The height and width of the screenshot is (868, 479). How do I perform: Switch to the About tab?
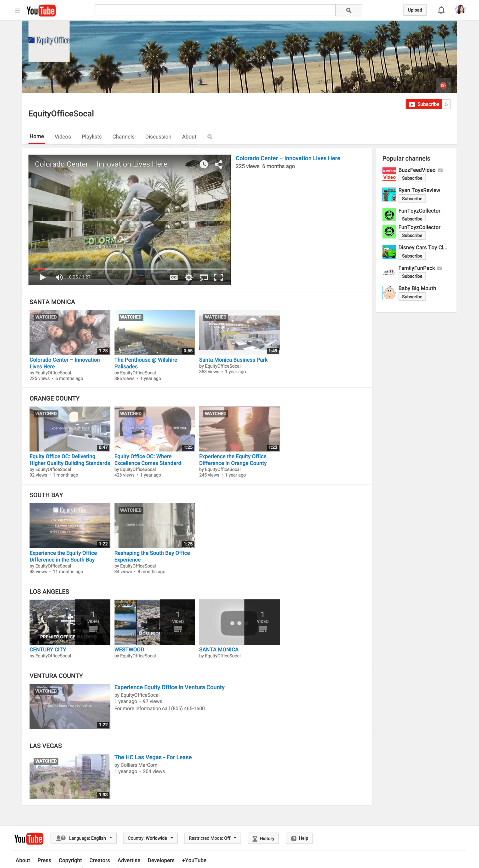click(x=189, y=136)
